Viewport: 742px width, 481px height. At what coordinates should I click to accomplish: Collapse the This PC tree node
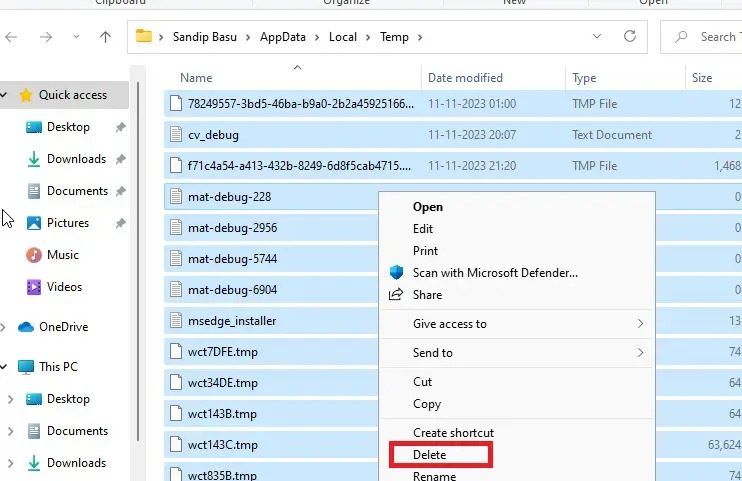pyautogui.click(x=4, y=367)
